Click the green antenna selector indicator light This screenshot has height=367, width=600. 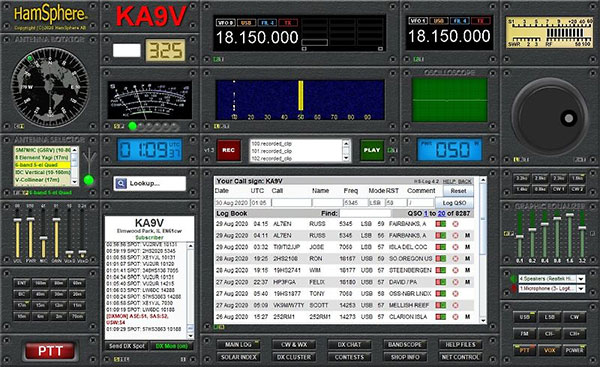tap(89, 180)
